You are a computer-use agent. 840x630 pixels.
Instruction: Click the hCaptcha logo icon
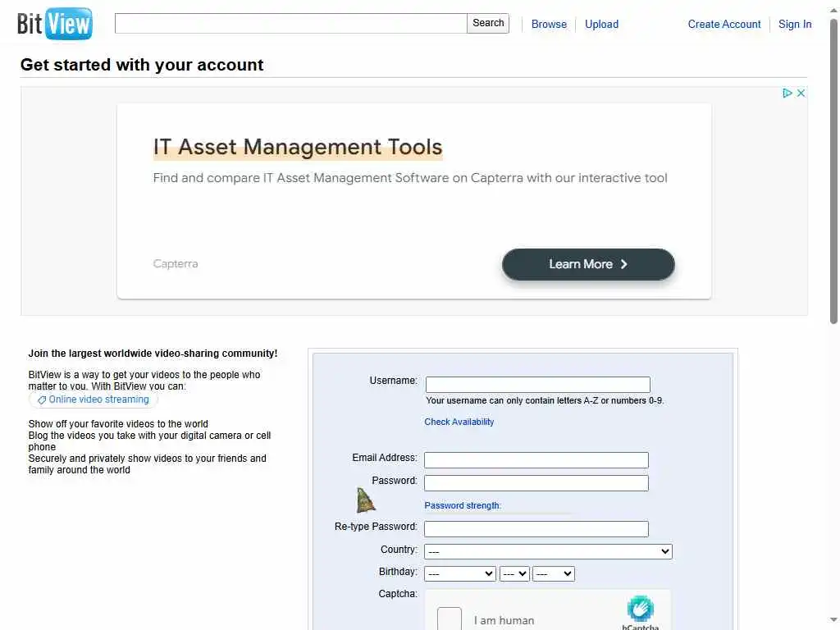coord(640,609)
